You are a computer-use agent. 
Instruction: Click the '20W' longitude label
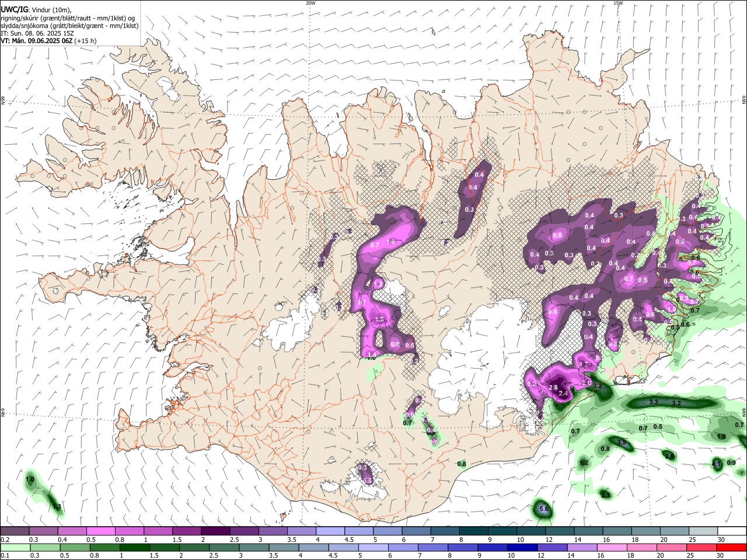coord(311,3)
